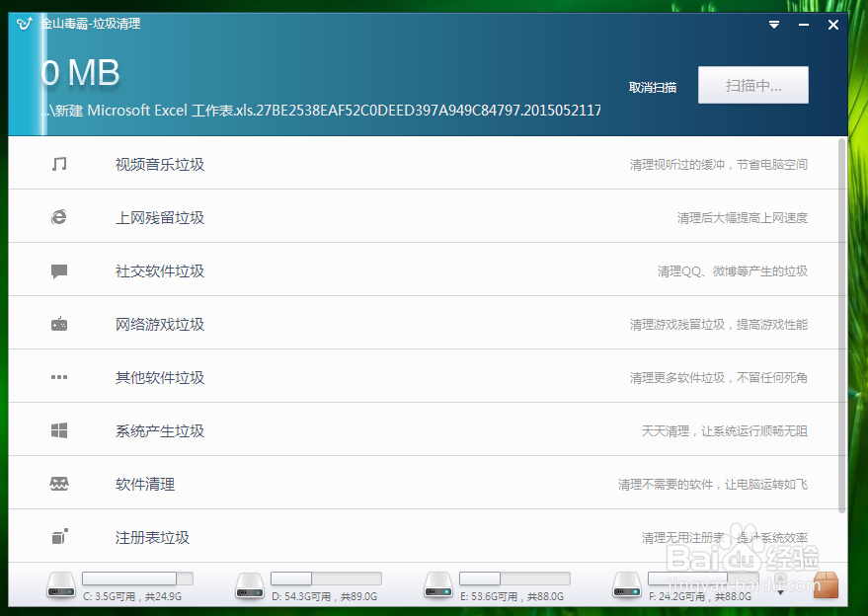Screen dimensions: 868x616
Task: Click the 扫描中... button
Action: pos(753,85)
